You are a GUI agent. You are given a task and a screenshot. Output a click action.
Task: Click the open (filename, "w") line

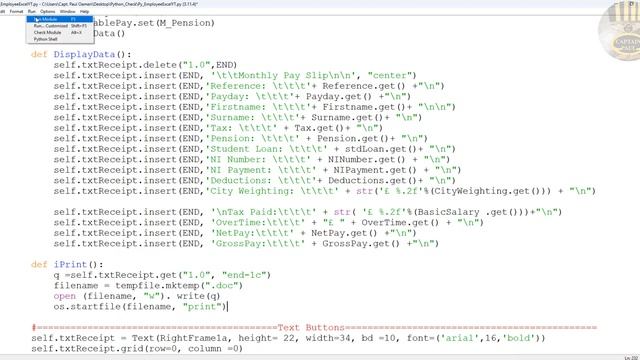point(137,296)
